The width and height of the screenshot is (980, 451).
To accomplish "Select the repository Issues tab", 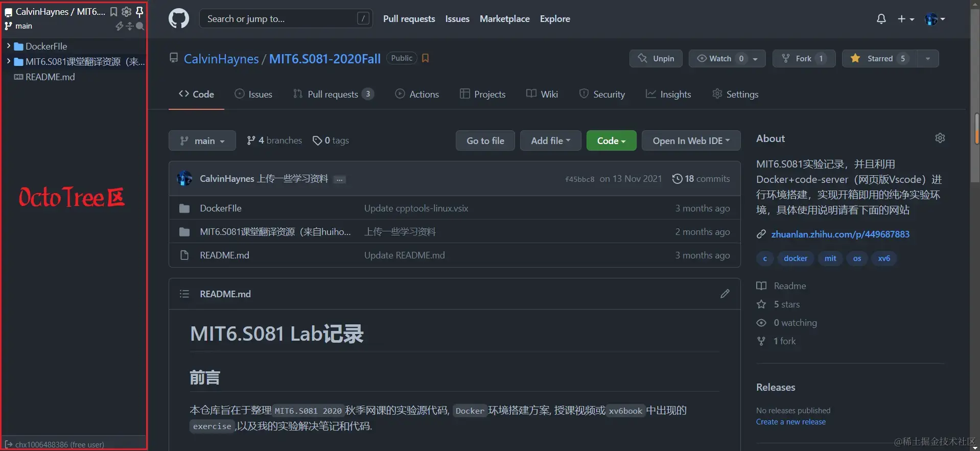I will (x=253, y=94).
